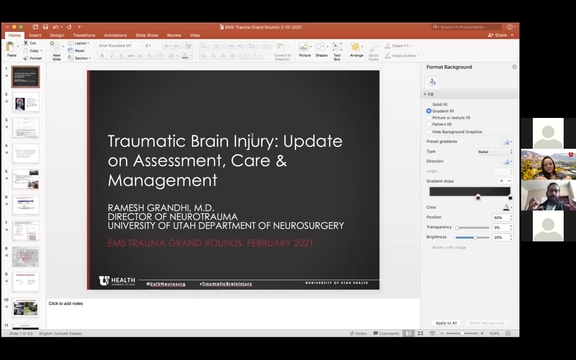Switch to Normal view in status bar
The height and width of the screenshot is (360, 576).
pyautogui.click(x=408, y=333)
